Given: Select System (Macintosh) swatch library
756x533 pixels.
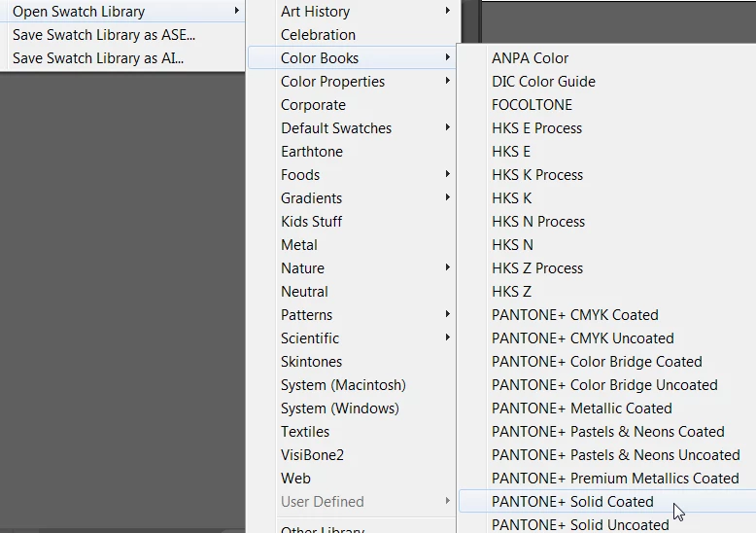Looking at the screenshot, I should tap(352, 385).
